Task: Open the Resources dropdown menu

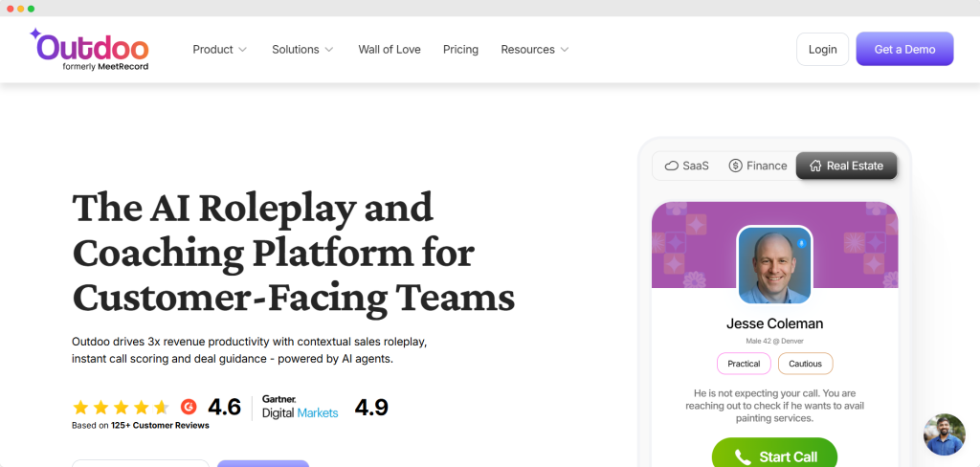Action: (535, 50)
